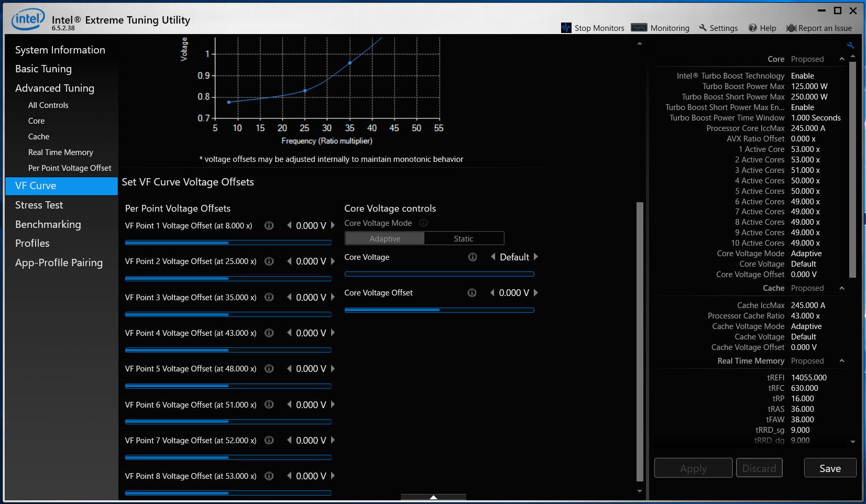Show info for VF Point 4 Voltage Offset

click(269, 333)
